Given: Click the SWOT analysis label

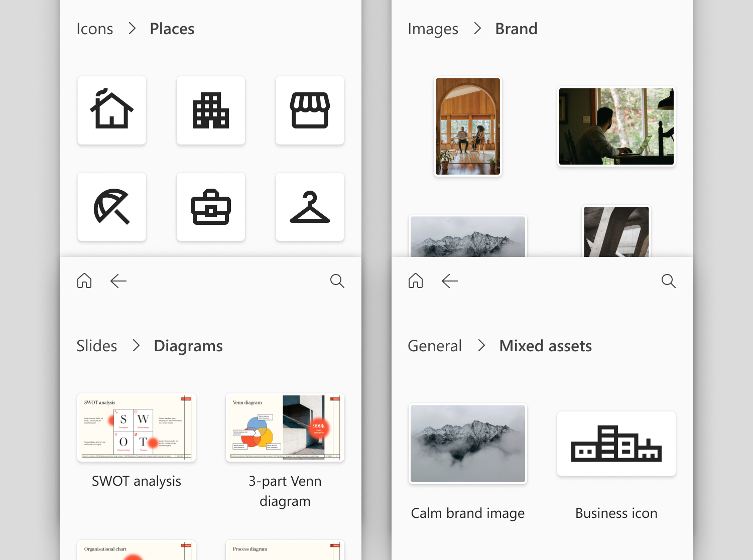Looking at the screenshot, I should [x=137, y=481].
